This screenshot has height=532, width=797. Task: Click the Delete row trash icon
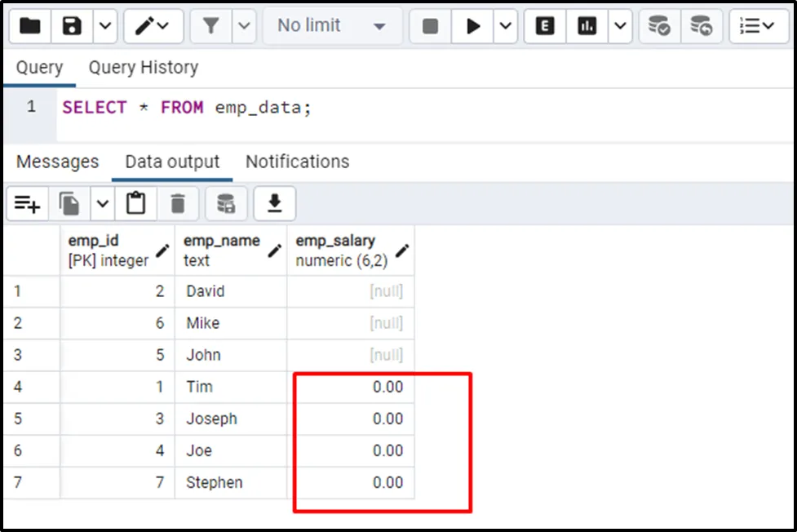tap(178, 203)
